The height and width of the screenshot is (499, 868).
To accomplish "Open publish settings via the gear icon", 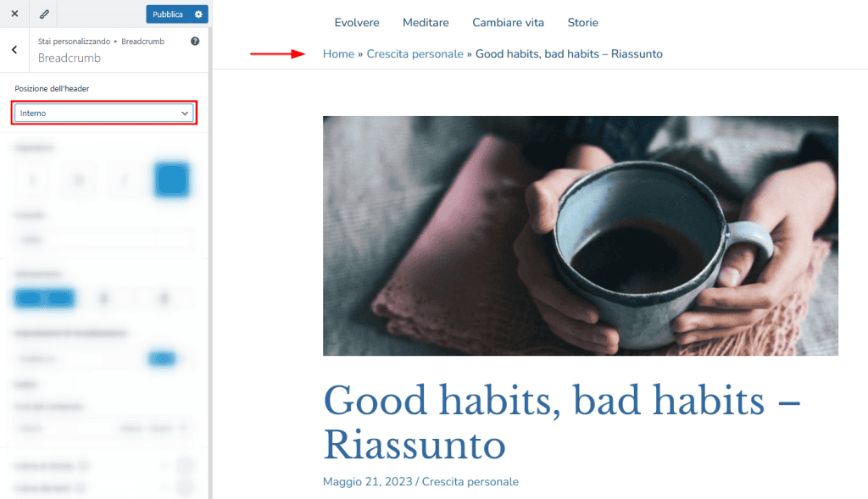I will coord(197,14).
